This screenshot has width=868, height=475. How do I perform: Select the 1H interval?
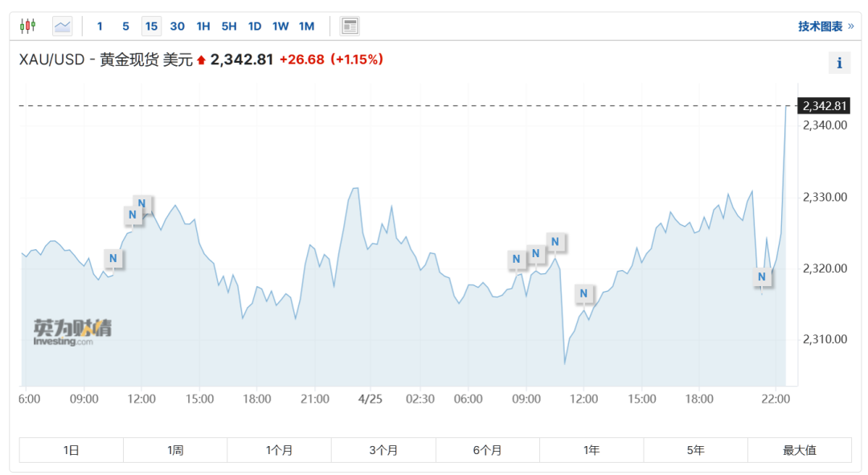point(203,27)
